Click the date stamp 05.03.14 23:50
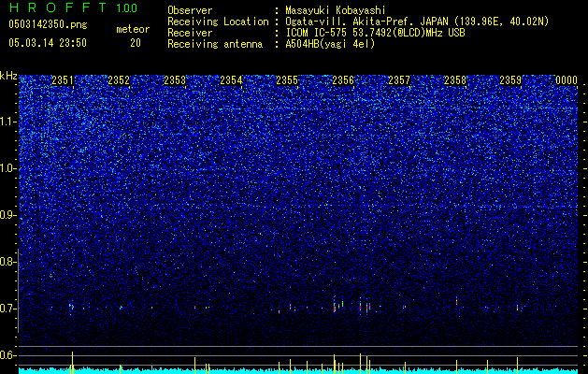588x374 pixels. (48, 43)
